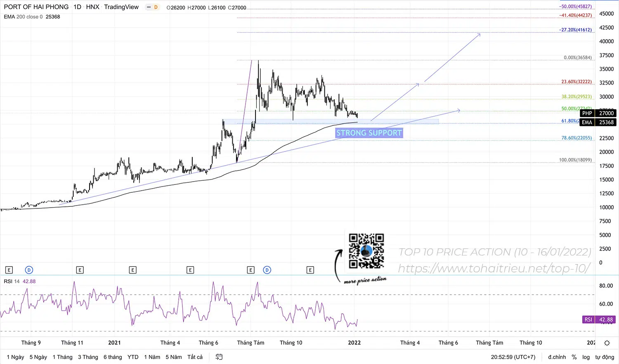Click the STRONG SUPPORT annotation label
Viewport: 619px width, 364px height.
(x=369, y=132)
